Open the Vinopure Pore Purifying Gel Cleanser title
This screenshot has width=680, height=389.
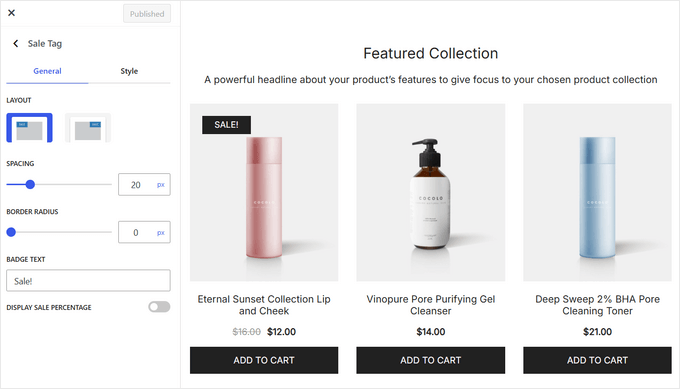431,305
